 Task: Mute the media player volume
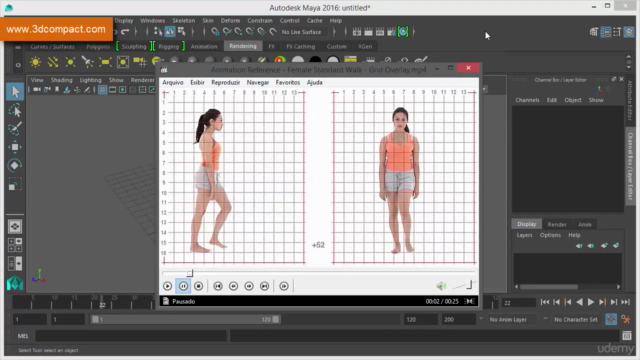pos(441,286)
